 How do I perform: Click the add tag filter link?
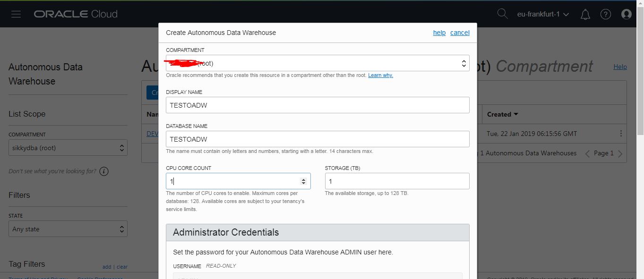[x=107, y=267]
